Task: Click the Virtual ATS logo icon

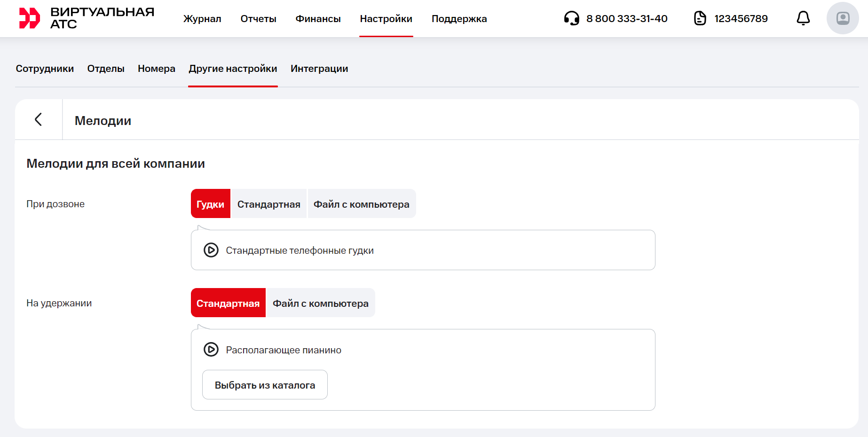Action: [x=29, y=18]
